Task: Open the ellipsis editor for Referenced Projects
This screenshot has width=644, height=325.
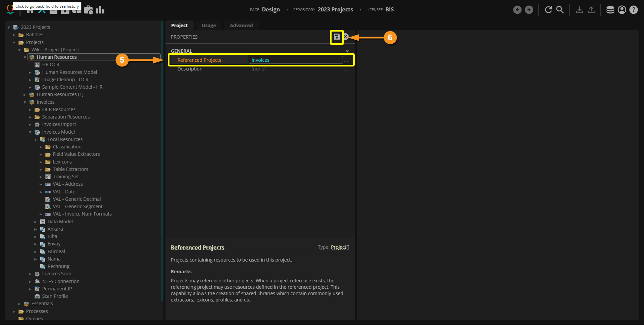Action: [346, 60]
